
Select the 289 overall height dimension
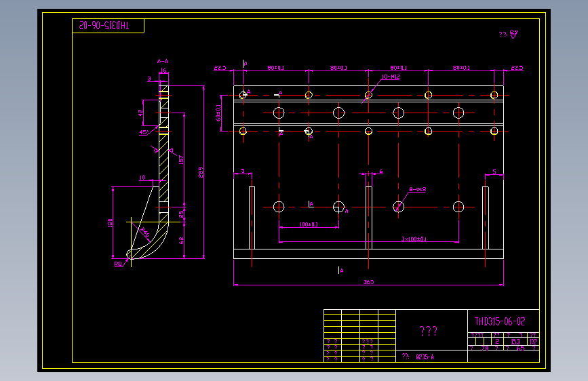(x=201, y=172)
